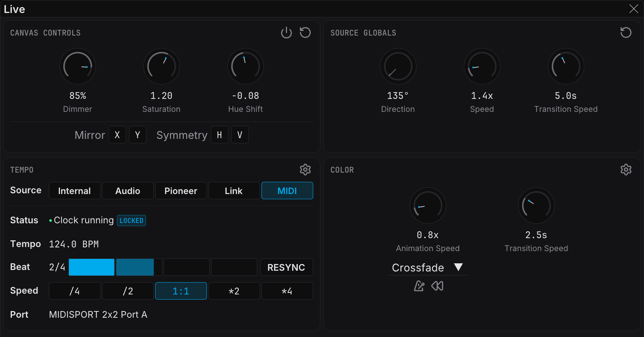Click the rewind icon under Crossfade
This screenshot has width=644, height=337.
pos(437,286)
